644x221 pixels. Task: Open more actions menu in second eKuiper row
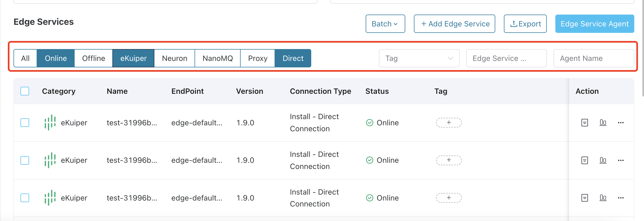point(621,160)
